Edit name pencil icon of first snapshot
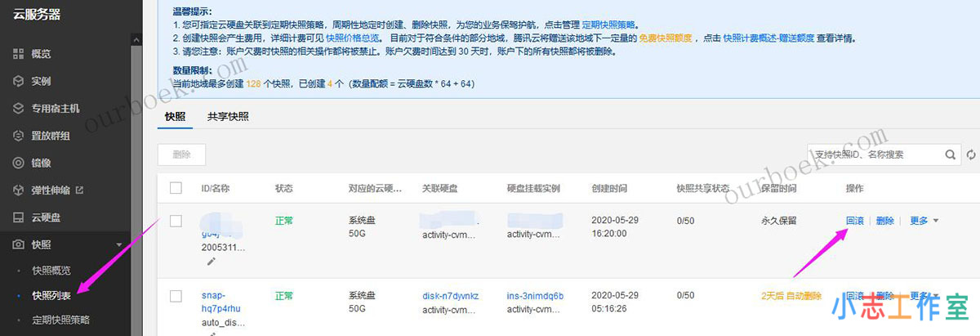Screen dimensions: 980x336 pyautogui.click(x=212, y=261)
